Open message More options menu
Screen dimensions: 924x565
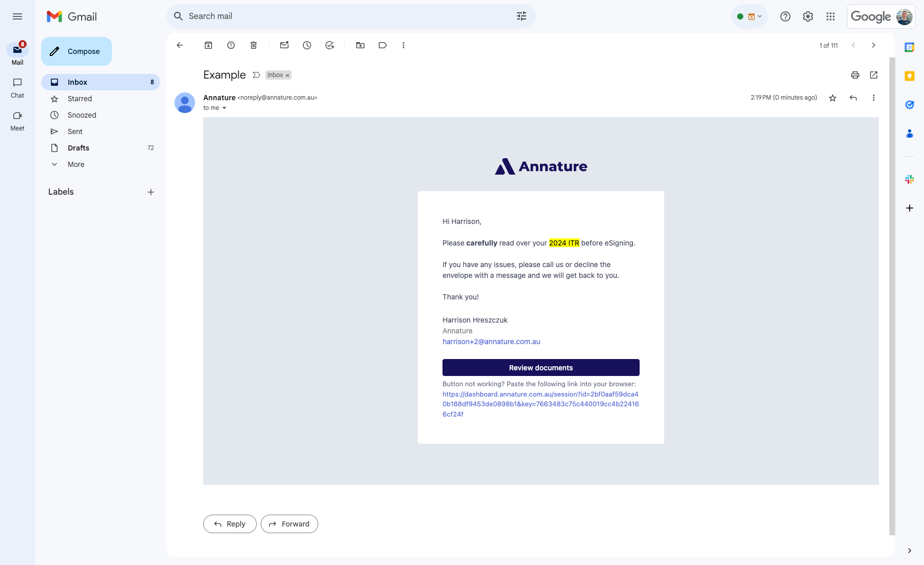[874, 98]
